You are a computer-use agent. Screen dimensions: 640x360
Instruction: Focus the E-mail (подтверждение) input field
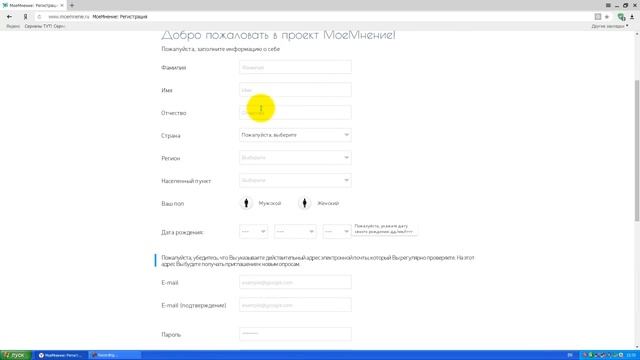click(295, 305)
